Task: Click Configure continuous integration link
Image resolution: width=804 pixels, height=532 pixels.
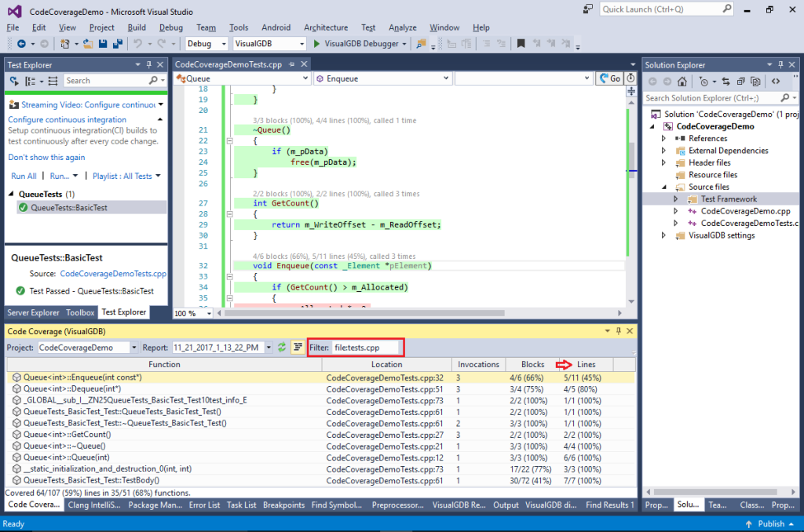Action: click(68, 119)
